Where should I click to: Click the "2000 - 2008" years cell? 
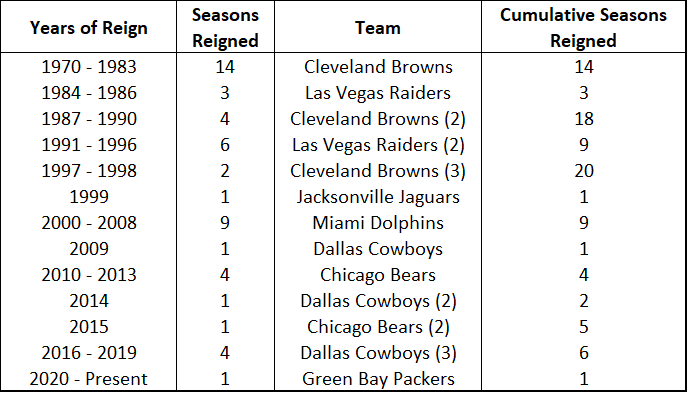click(89, 223)
